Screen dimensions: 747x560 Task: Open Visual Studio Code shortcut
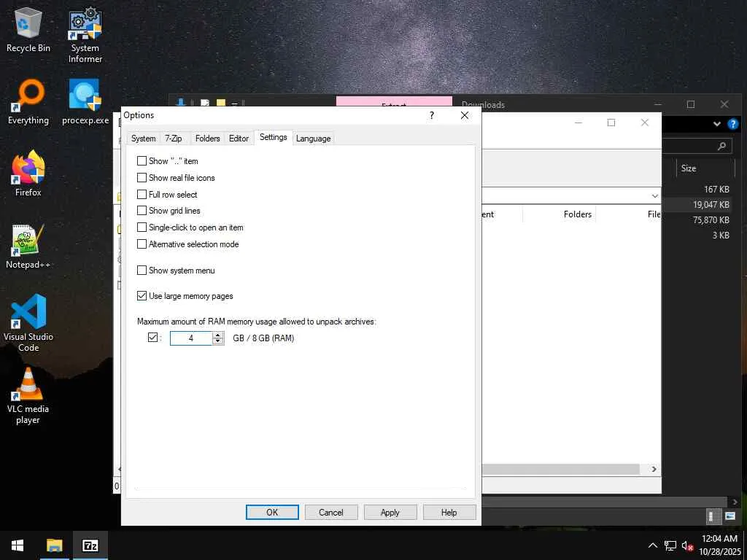28,323
